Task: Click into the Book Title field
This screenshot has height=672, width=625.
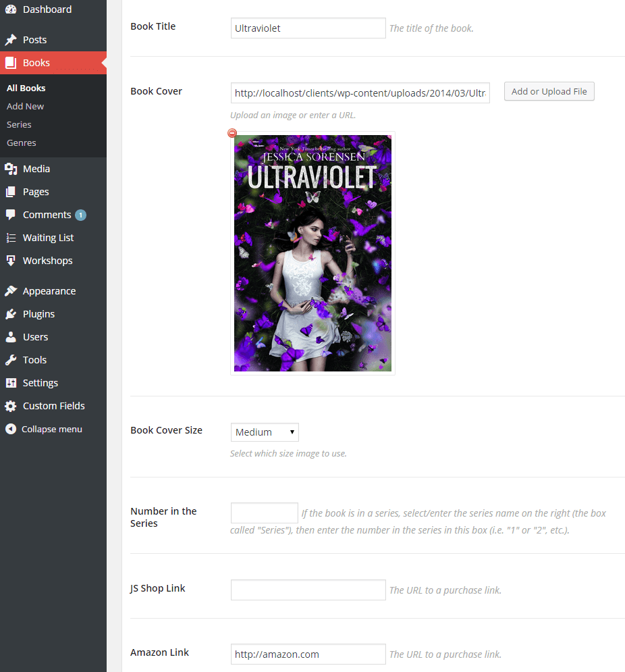Action: point(308,28)
